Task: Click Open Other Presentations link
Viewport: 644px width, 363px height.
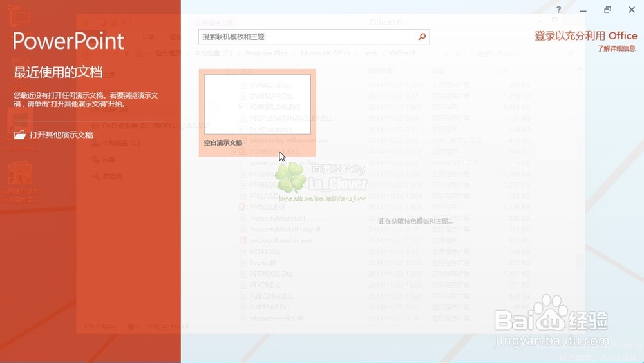Action: 61,135
